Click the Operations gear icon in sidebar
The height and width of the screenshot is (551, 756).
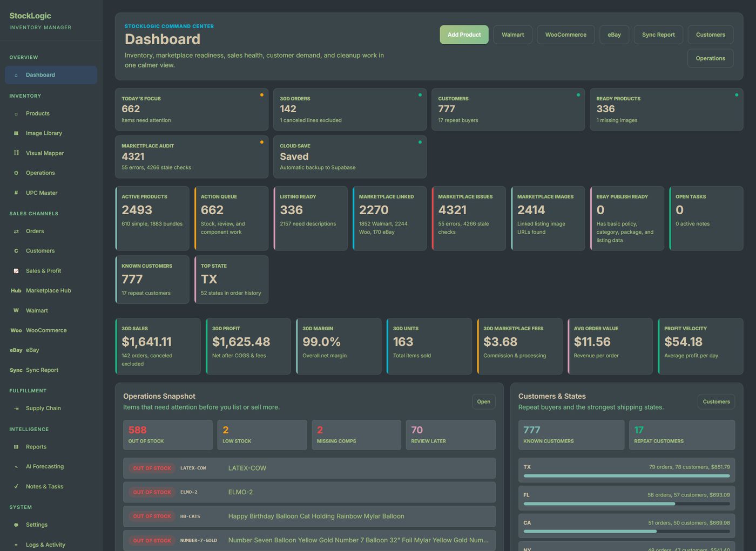[x=16, y=173]
